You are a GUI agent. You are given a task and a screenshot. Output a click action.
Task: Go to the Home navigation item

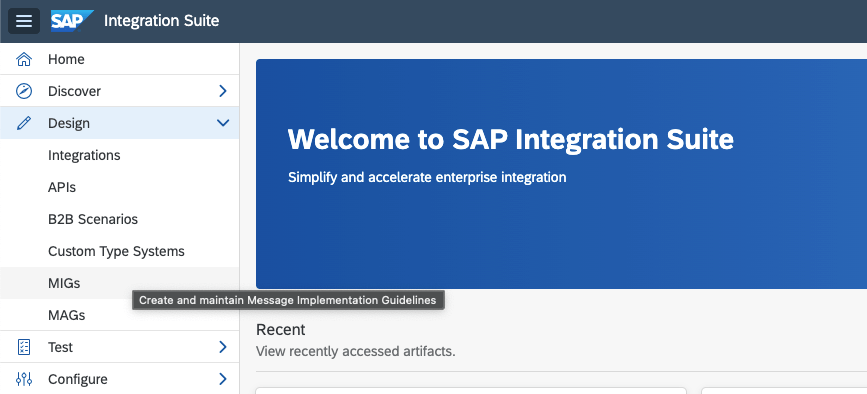[x=119, y=59]
